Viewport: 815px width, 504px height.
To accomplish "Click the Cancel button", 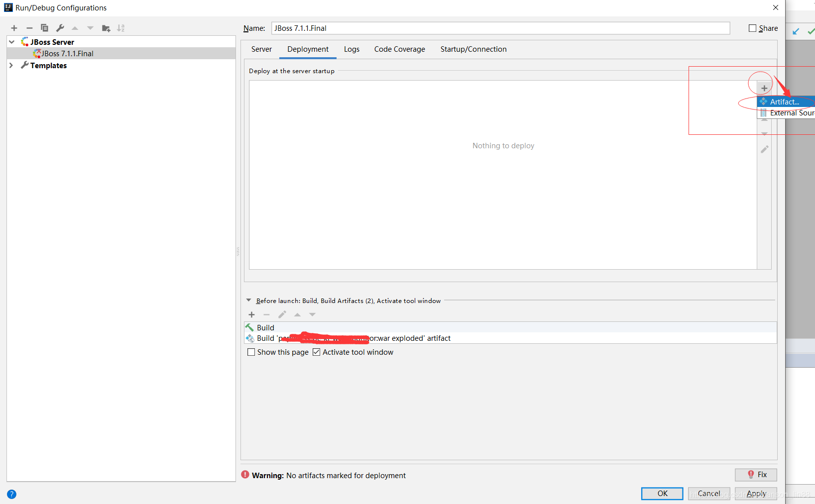I will (x=709, y=494).
